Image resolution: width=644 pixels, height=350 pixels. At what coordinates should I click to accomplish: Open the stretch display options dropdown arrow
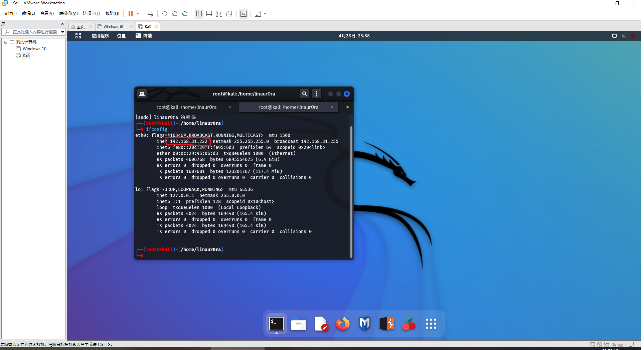[265, 14]
